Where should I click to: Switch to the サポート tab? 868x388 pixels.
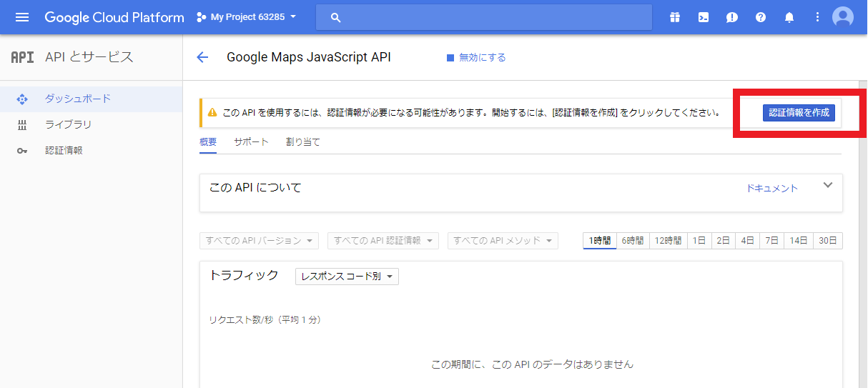[251, 142]
